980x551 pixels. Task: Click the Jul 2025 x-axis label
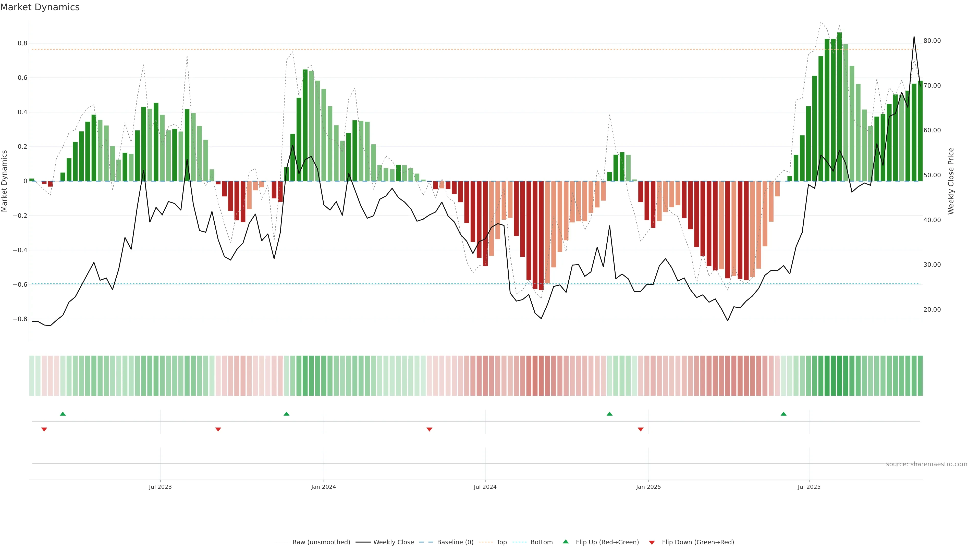coord(809,487)
